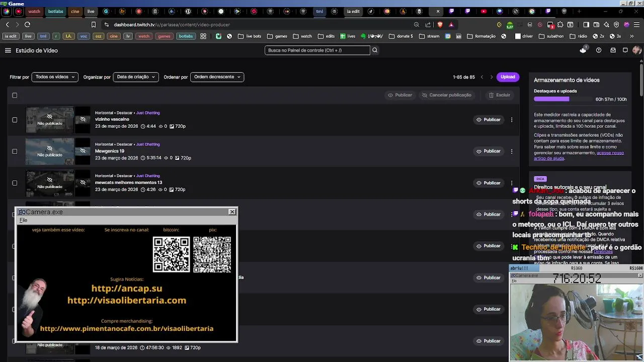Viewport: 644px width, 362px height.
Task: Switch to the ia edit browser tab
Action: (353, 11)
